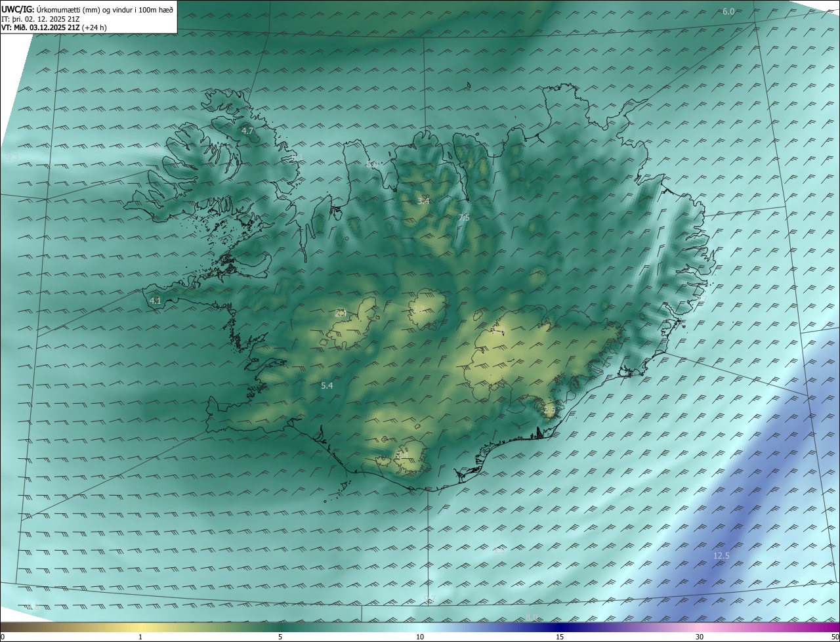The width and height of the screenshot is (840, 642).
Task: Click the 10 label on the color scale
Action: pyautogui.click(x=420, y=637)
